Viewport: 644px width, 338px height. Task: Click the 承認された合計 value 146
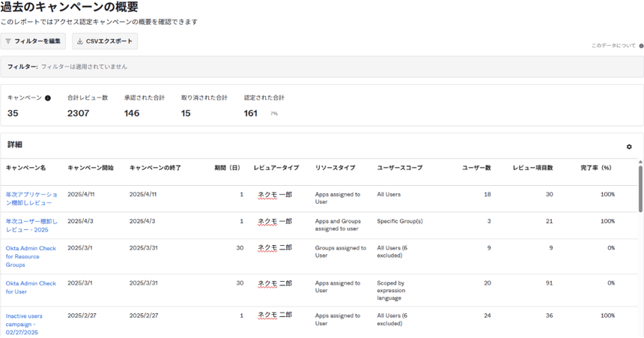tap(132, 113)
